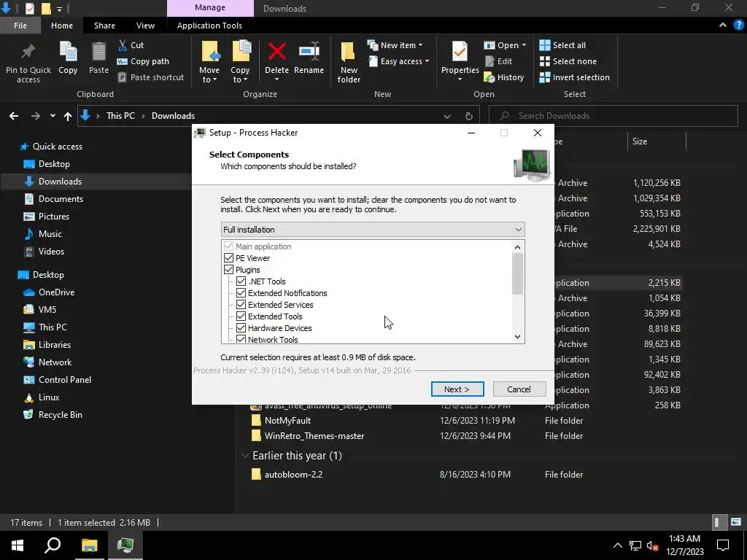Click Invert selection in ribbon
This screenshot has width=747, height=560.
[575, 77]
